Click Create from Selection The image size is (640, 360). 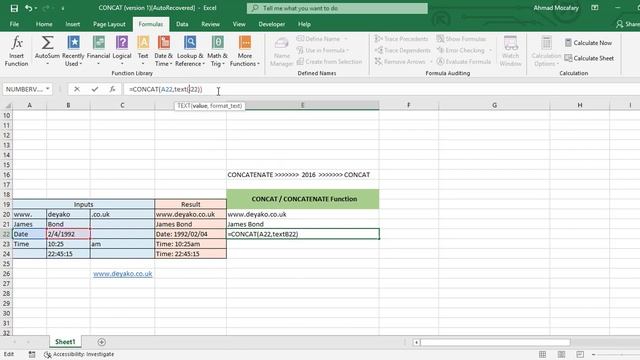click(x=329, y=62)
